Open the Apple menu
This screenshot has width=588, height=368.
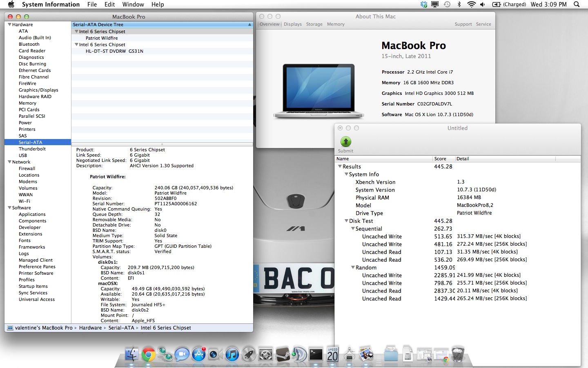click(11, 4)
